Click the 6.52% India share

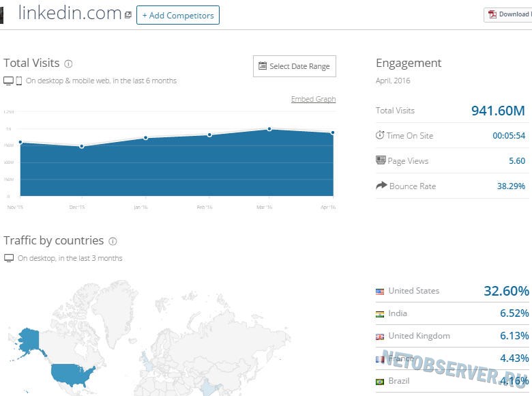514,313
